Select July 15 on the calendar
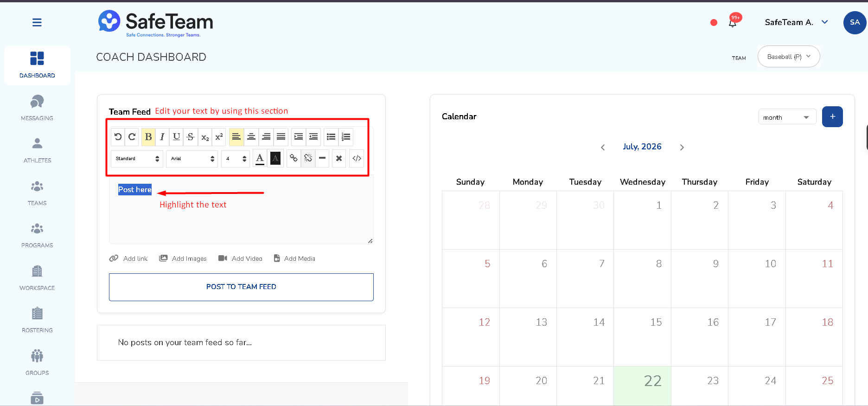 click(x=642, y=337)
